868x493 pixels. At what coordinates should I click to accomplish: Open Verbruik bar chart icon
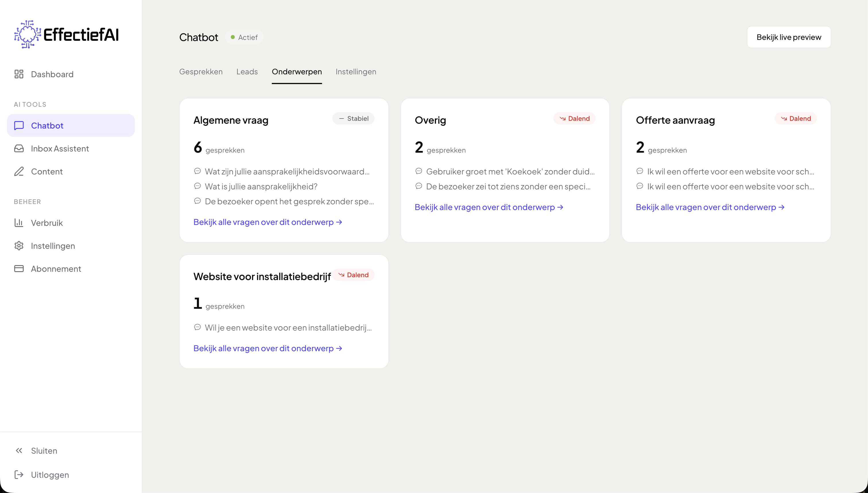coord(19,223)
